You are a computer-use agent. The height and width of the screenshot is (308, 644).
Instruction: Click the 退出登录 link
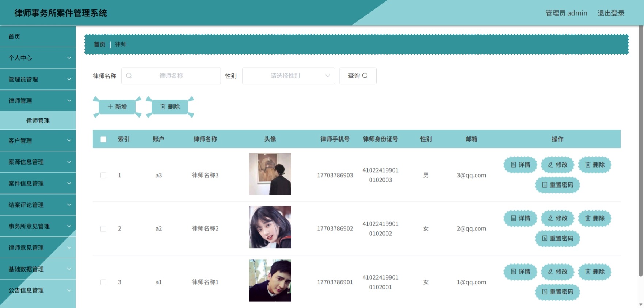pos(611,13)
